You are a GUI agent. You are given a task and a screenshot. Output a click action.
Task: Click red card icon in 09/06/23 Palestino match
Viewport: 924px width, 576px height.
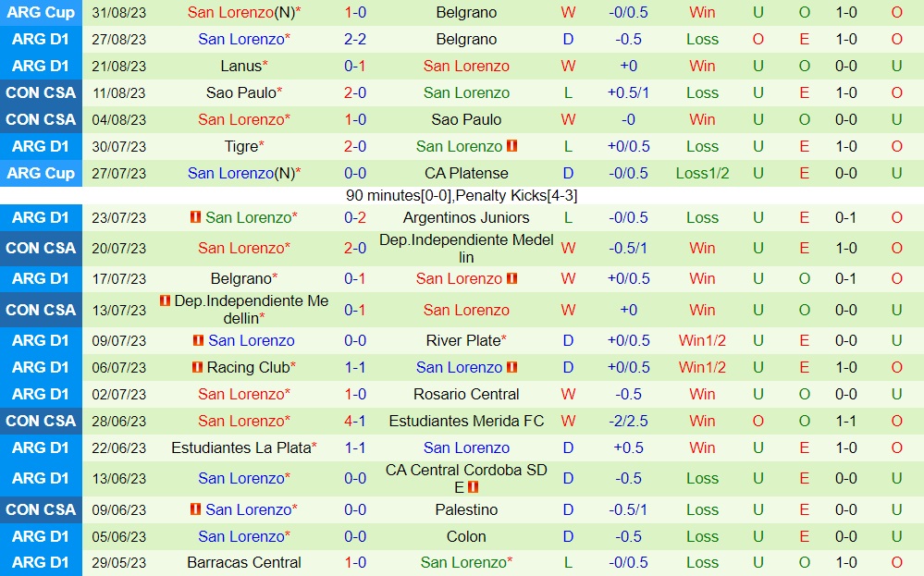(x=195, y=509)
